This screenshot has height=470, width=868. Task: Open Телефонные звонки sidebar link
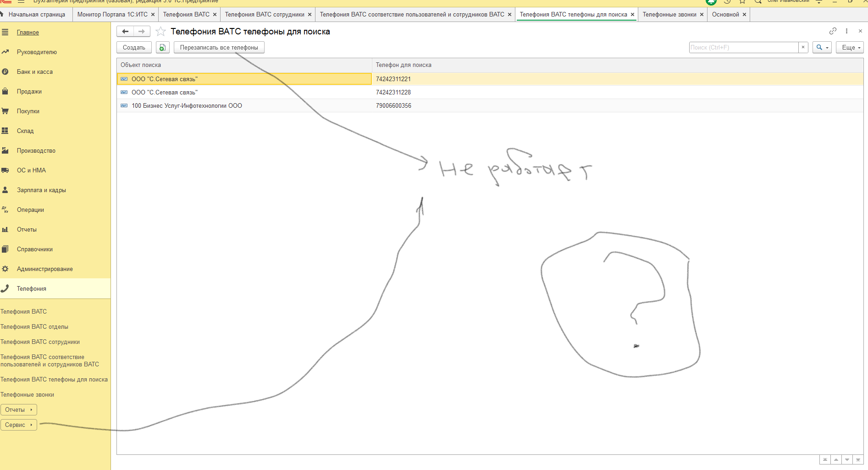pos(28,395)
